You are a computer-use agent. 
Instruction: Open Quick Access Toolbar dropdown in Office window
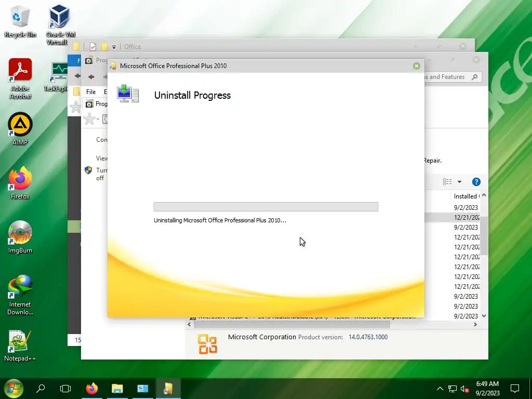pos(114,47)
